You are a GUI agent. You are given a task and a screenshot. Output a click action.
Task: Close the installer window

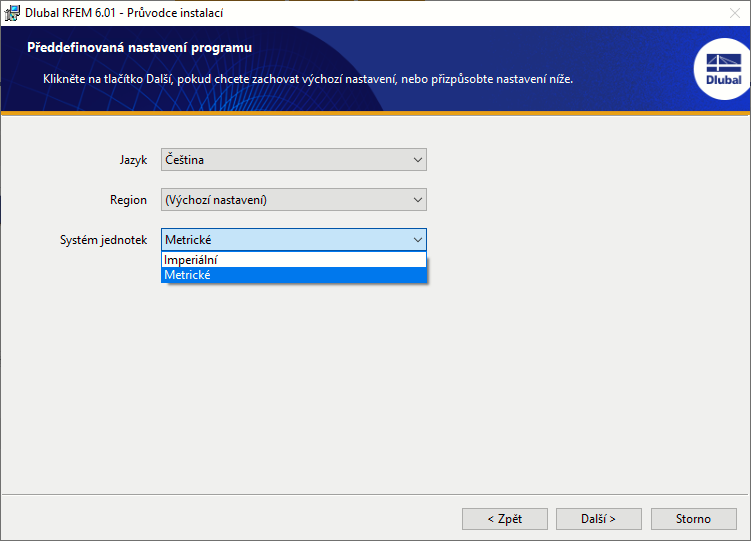click(735, 13)
